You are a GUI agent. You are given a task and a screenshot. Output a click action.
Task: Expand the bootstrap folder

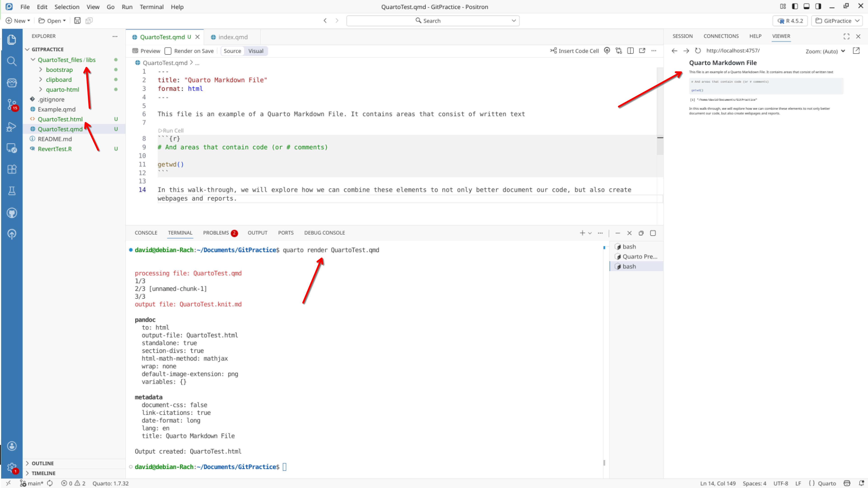pyautogui.click(x=59, y=70)
